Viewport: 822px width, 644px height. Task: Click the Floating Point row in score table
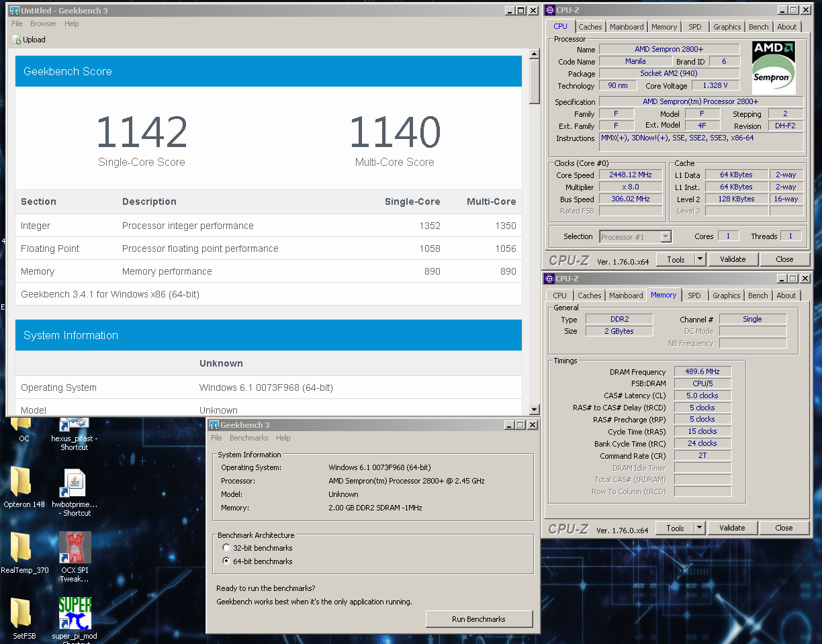(x=269, y=248)
